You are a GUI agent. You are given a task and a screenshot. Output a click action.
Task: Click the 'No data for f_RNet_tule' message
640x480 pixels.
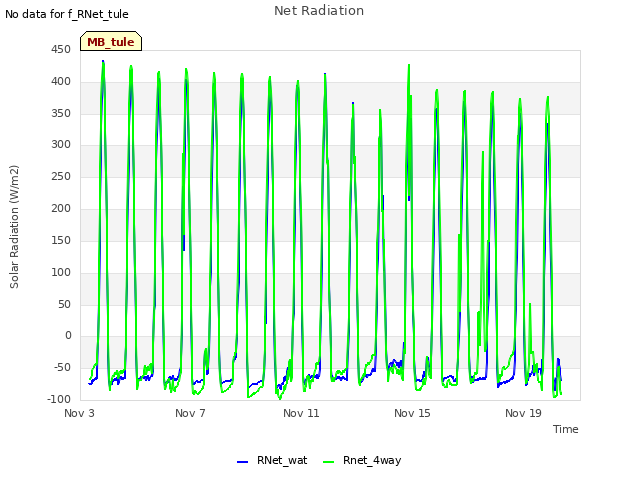coord(67,14)
